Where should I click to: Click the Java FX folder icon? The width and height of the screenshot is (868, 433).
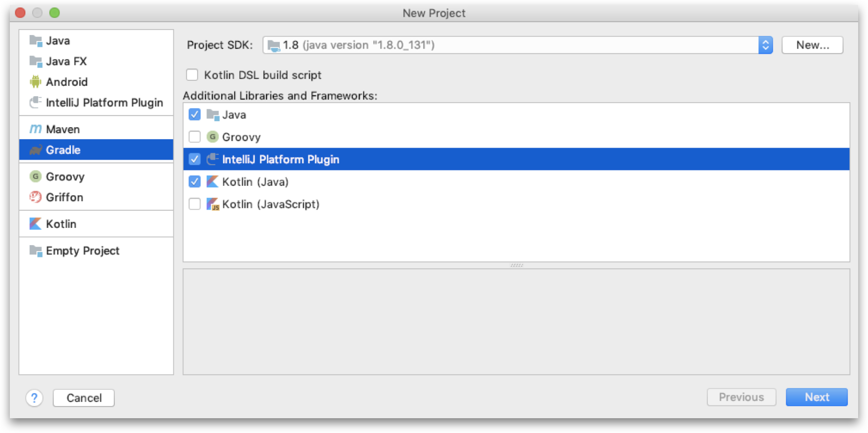coord(35,61)
